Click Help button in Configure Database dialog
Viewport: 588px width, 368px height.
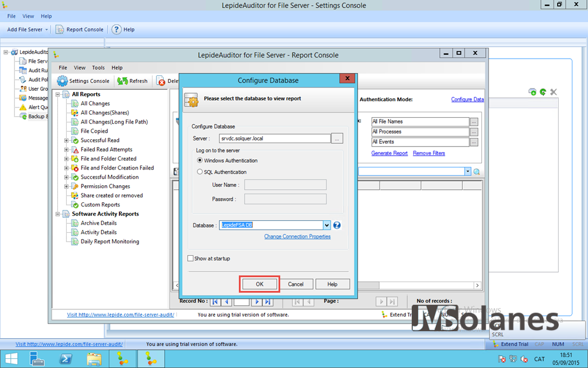coord(332,284)
